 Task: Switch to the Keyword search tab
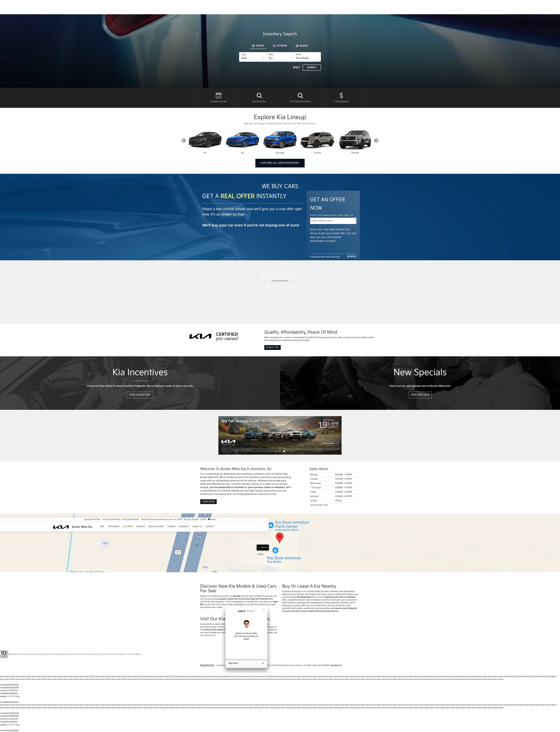[280, 46]
